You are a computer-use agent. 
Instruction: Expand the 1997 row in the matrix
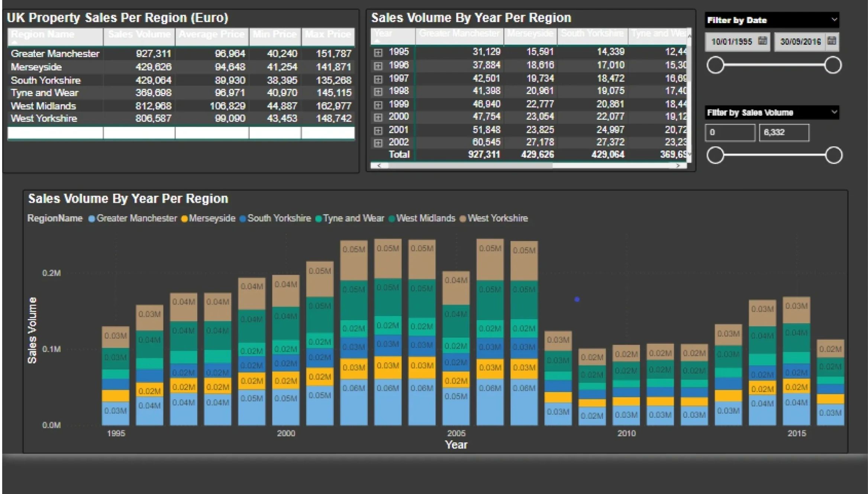(378, 79)
